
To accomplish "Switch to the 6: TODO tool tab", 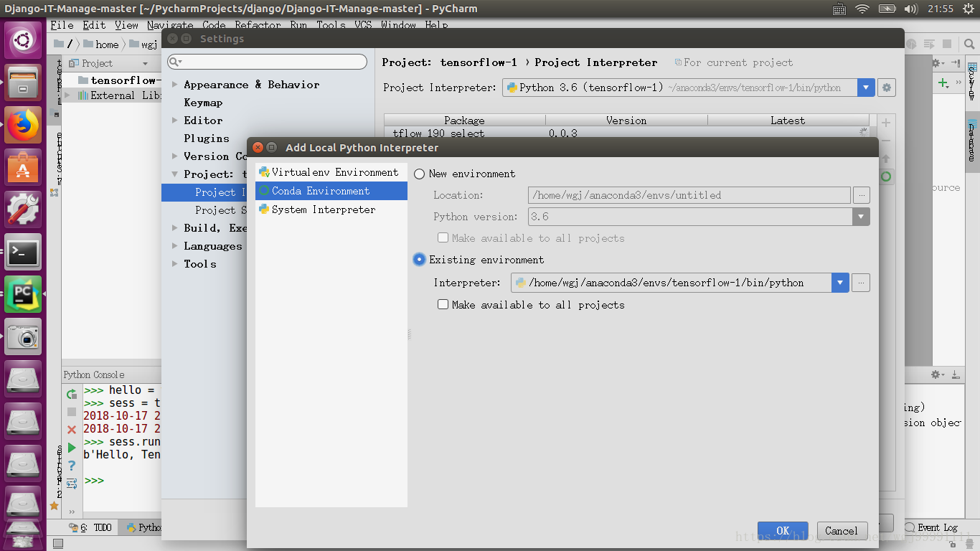I will click(x=90, y=527).
